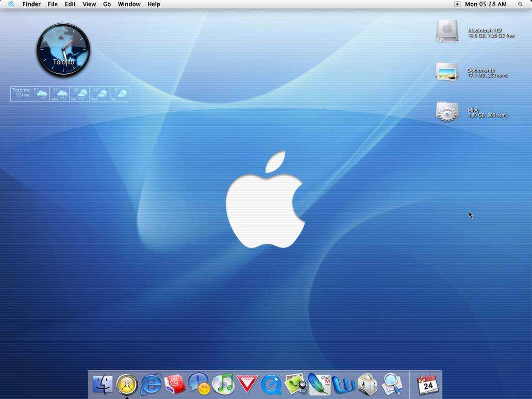This screenshot has width=532, height=399.
Task: Open the red Yield sign dock app
Action: click(247, 384)
